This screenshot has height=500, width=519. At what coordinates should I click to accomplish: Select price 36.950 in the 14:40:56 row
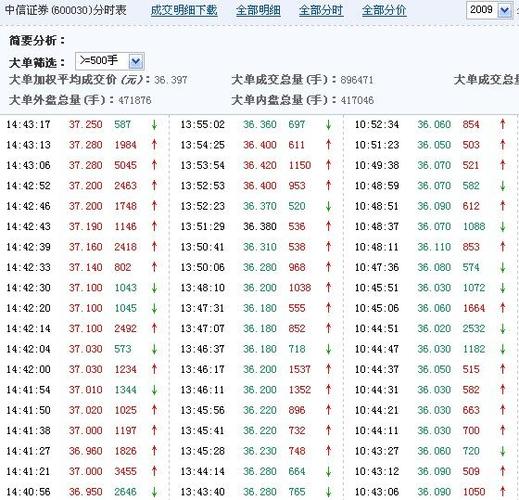(85, 492)
